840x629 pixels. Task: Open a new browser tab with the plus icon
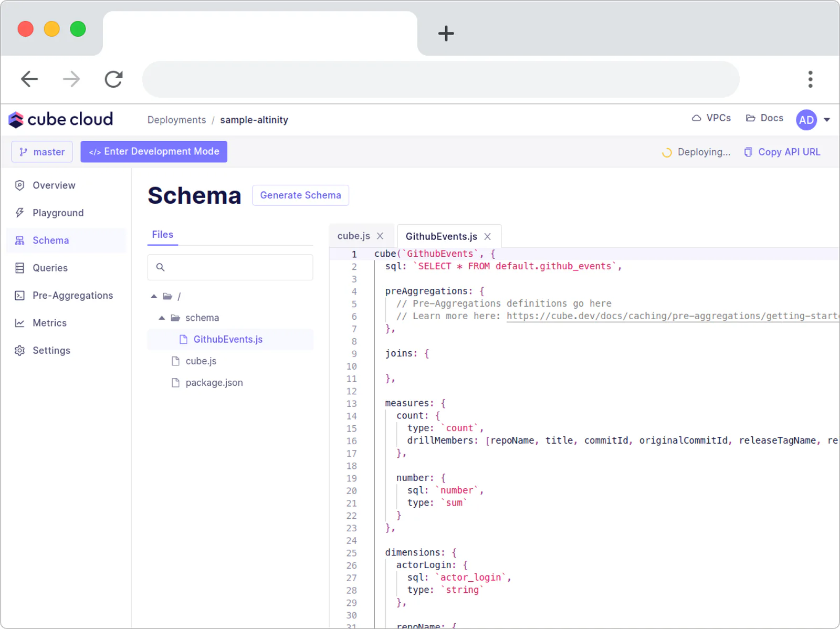[446, 34]
